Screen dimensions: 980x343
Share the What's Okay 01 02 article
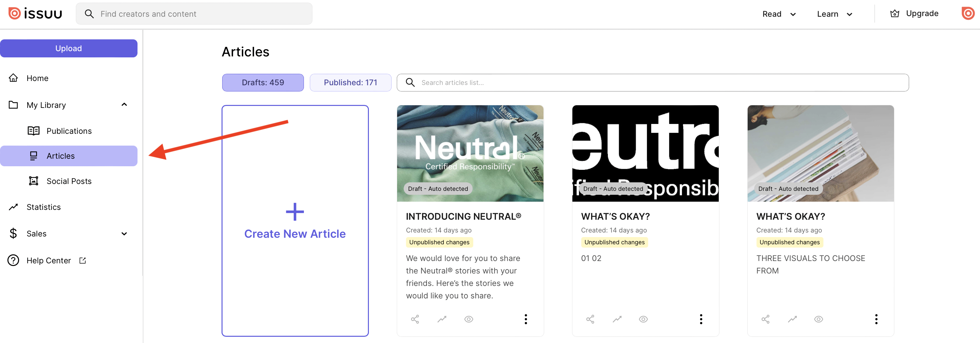tap(590, 319)
